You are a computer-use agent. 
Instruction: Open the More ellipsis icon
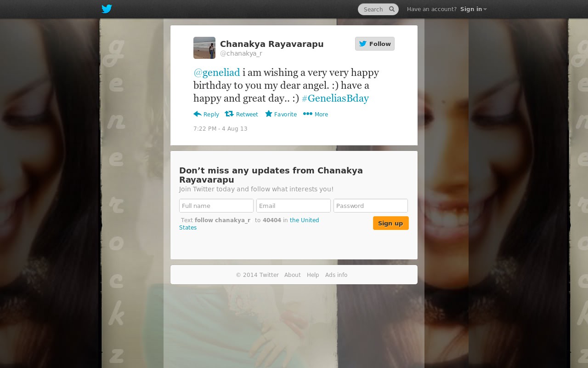(308, 114)
